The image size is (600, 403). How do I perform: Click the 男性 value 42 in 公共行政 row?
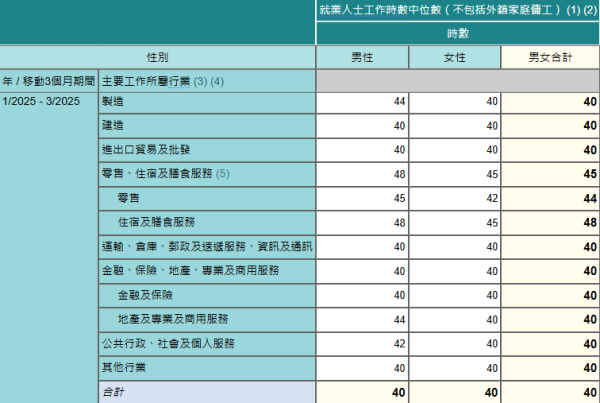click(362, 344)
